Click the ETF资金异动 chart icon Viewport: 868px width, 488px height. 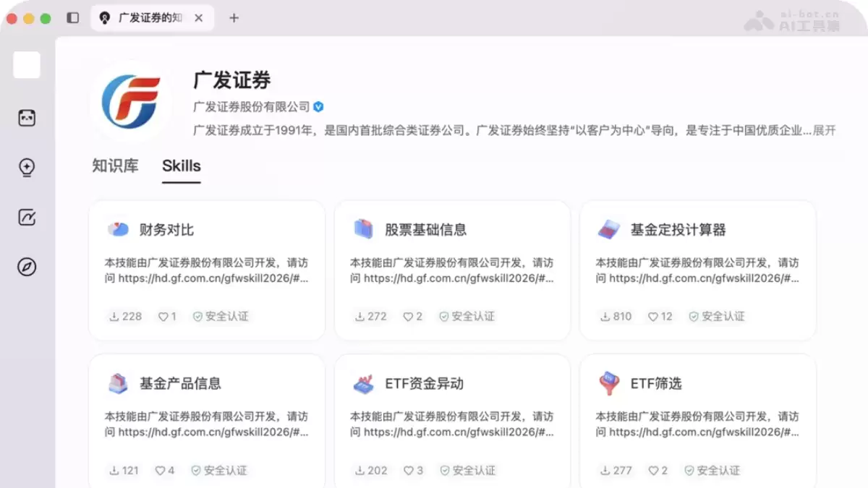363,383
